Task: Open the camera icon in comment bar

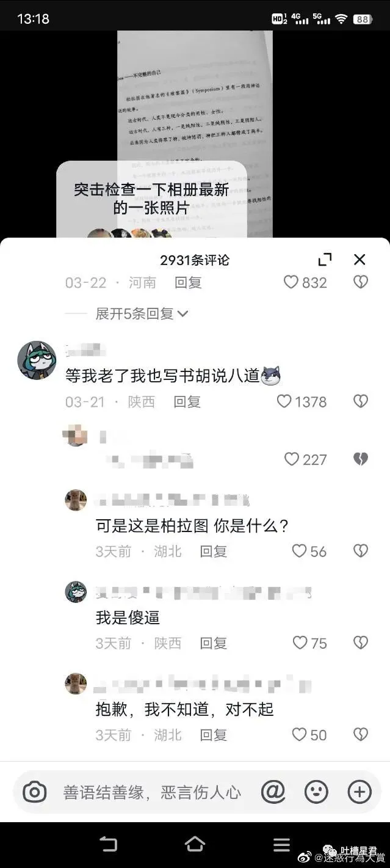Action: click(35, 792)
